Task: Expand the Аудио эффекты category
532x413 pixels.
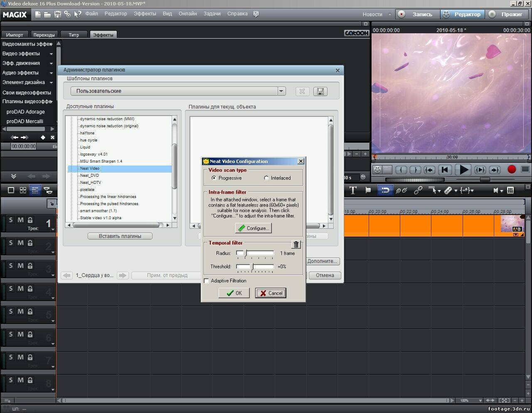Action: 51,73
